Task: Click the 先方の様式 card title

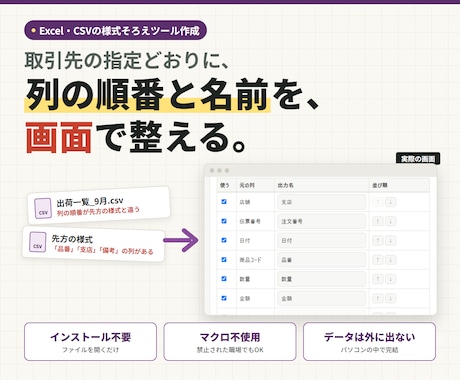Action: [x=72, y=239]
